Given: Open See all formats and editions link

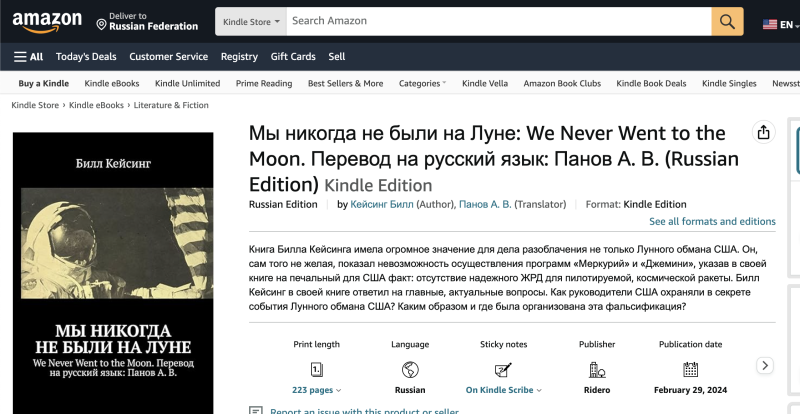Looking at the screenshot, I should 712,221.
